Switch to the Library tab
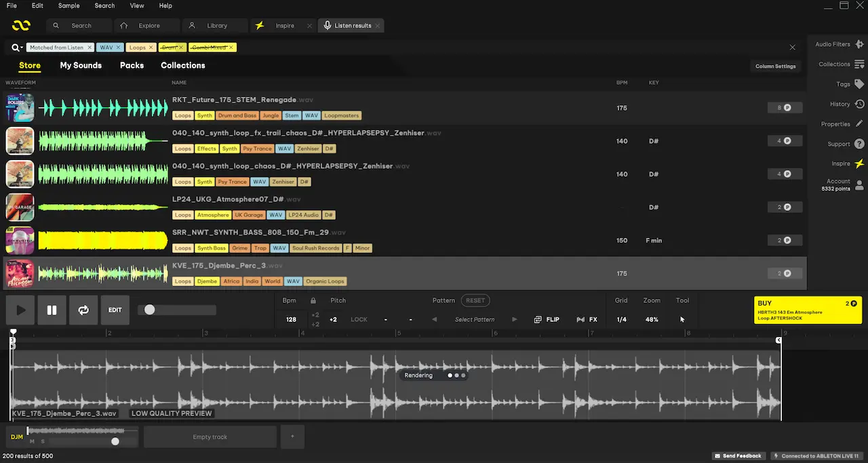This screenshot has height=463, width=868. click(x=215, y=26)
